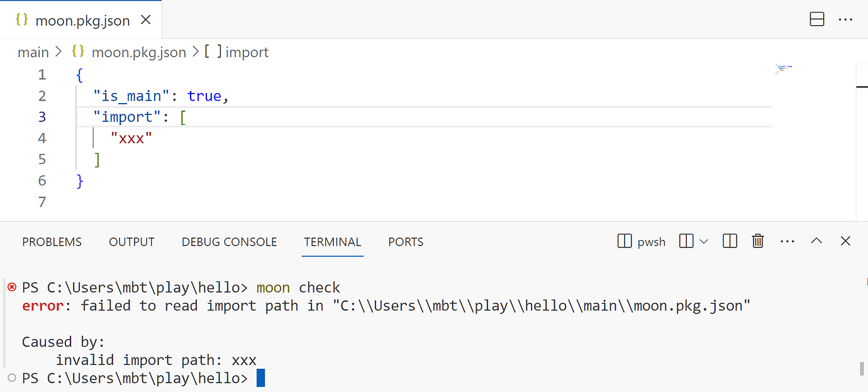Select the OUTPUT panel tab
This screenshot has height=392, width=868.
[131, 242]
